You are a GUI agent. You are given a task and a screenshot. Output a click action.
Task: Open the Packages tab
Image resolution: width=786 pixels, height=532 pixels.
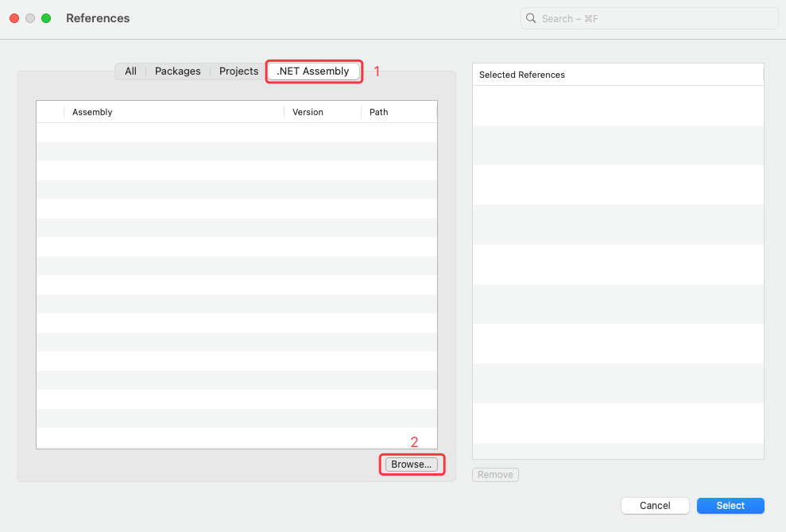pos(177,71)
